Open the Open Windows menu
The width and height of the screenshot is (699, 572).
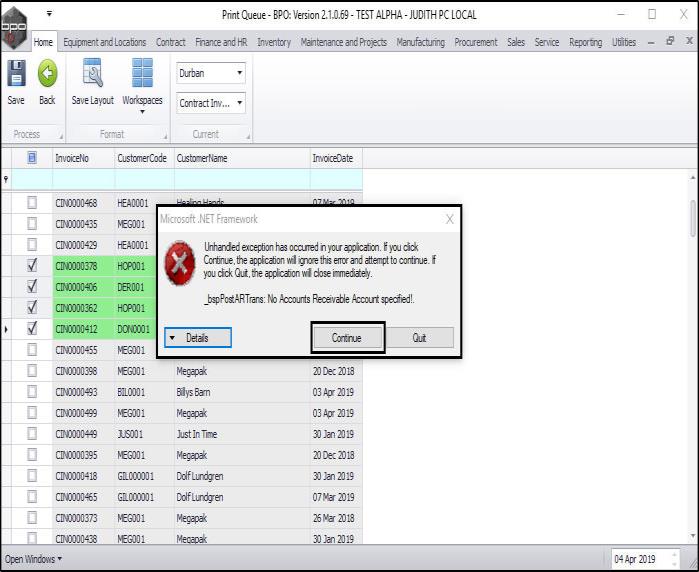point(33,559)
